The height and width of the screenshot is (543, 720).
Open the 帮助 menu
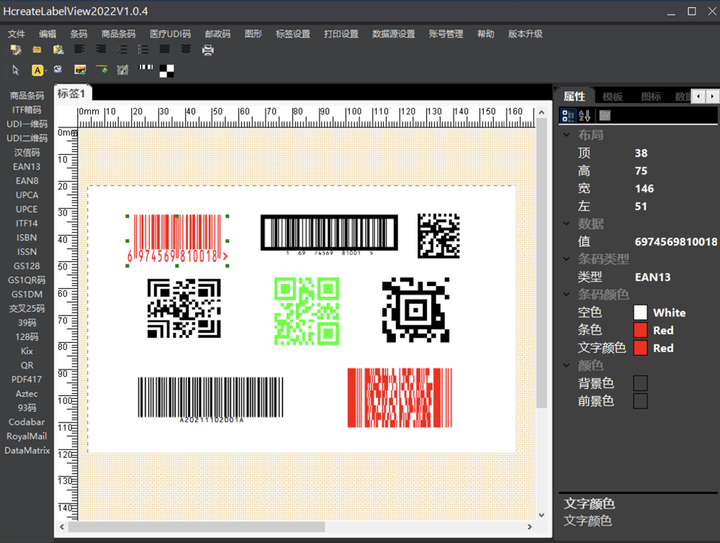(485, 34)
